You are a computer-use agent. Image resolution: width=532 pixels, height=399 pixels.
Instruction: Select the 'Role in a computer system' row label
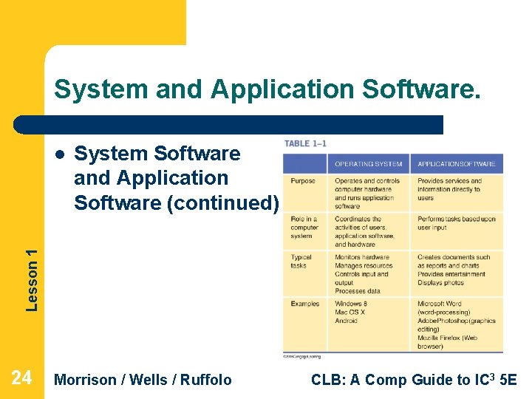pos(304,228)
